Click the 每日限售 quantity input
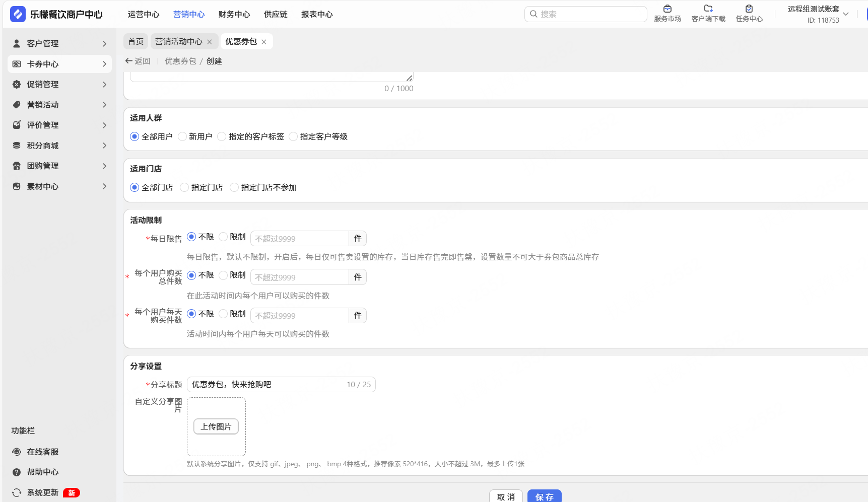The image size is (868, 502). (300, 239)
